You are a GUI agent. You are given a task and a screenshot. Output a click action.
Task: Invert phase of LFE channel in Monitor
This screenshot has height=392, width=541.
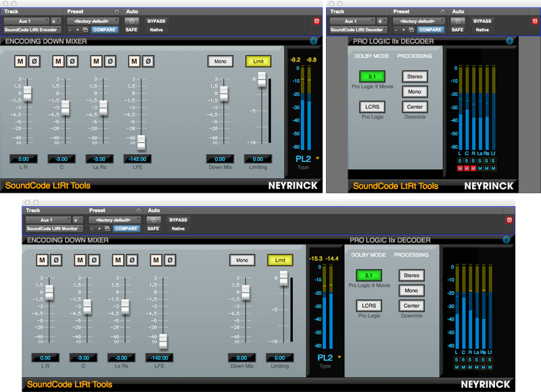point(170,260)
